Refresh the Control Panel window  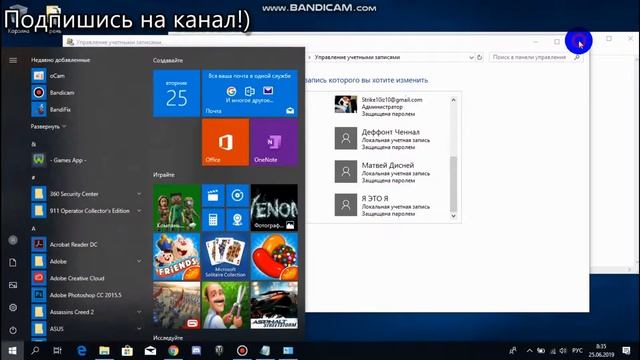click(x=480, y=58)
